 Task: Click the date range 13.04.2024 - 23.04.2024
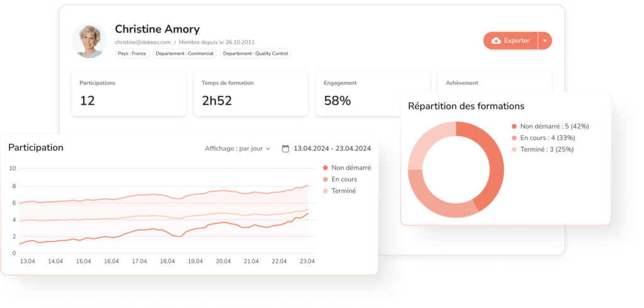[x=331, y=149]
